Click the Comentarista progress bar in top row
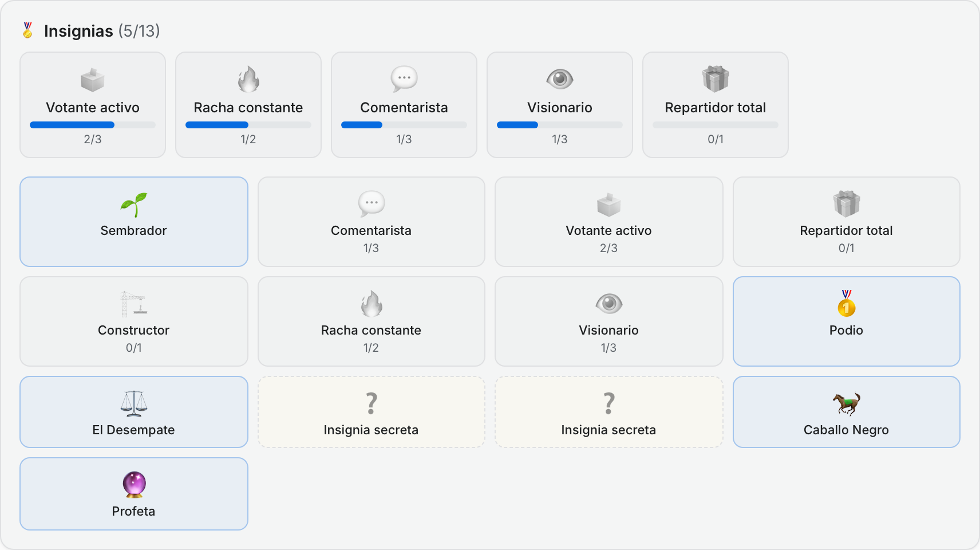Image resolution: width=980 pixels, height=550 pixels. tap(404, 125)
